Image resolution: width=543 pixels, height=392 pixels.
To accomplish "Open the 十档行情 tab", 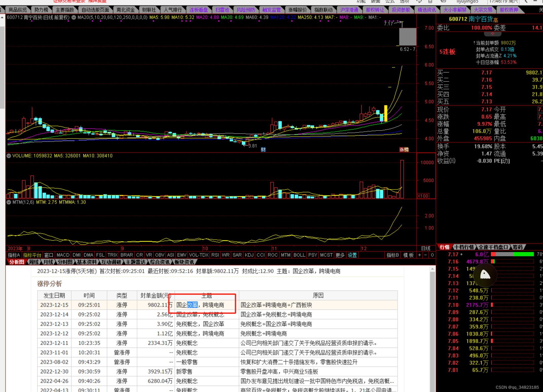I will click(x=464, y=247).
